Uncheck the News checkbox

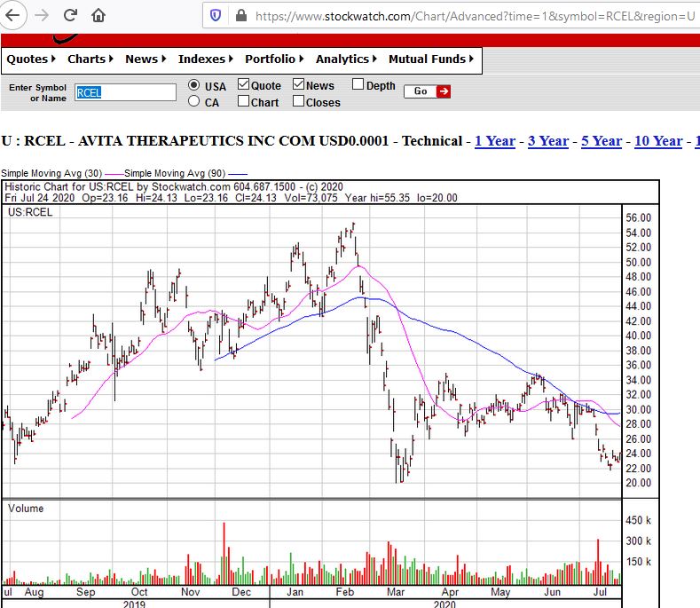[x=298, y=84]
